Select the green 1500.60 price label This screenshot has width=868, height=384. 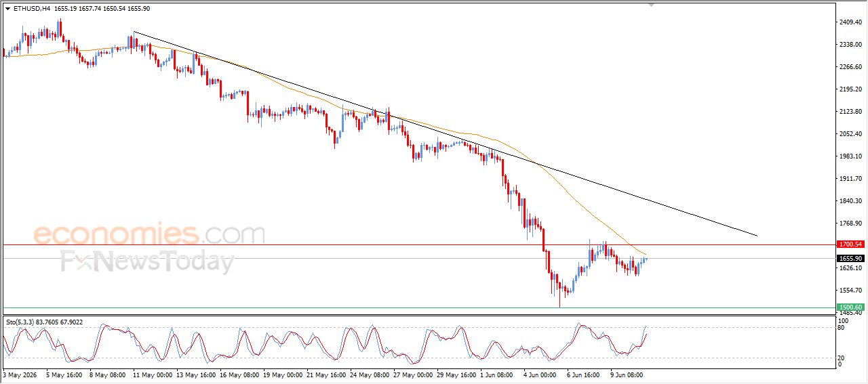point(850,307)
